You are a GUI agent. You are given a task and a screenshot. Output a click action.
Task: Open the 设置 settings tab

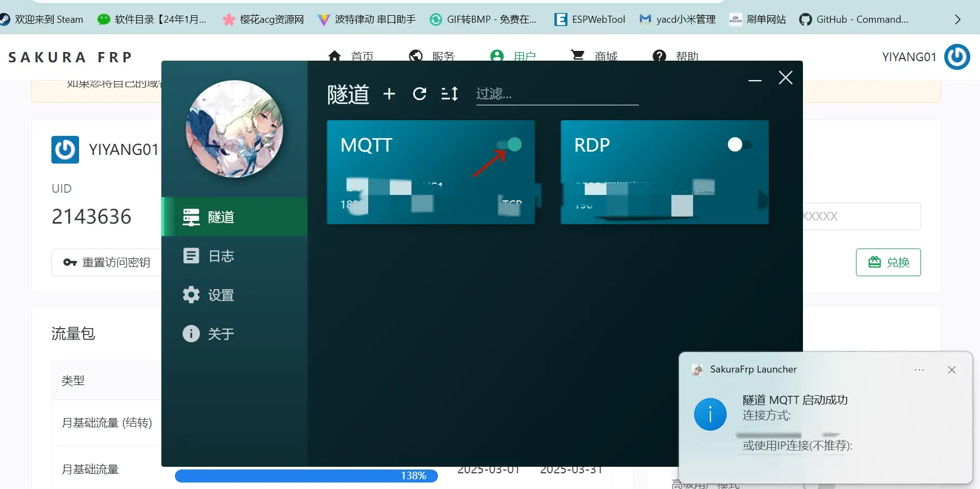pos(234,295)
